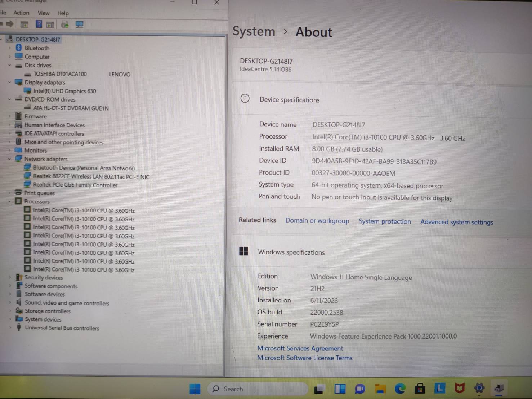Open McAfee from the taskbar
Image resolution: width=532 pixels, height=399 pixels.
pos(460,388)
